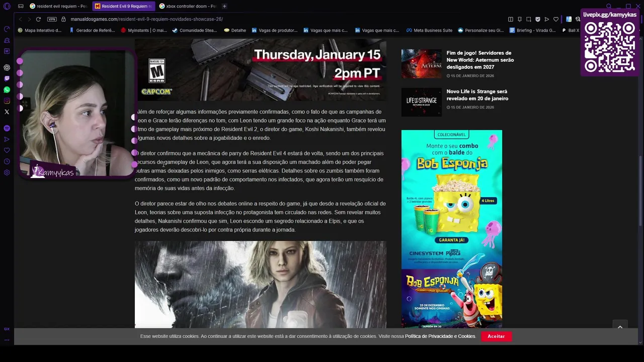Click the Bob Esponja 'GARANTA JÁ!' ad button
Viewport: 644px width, 362px height.
pyautogui.click(x=451, y=240)
